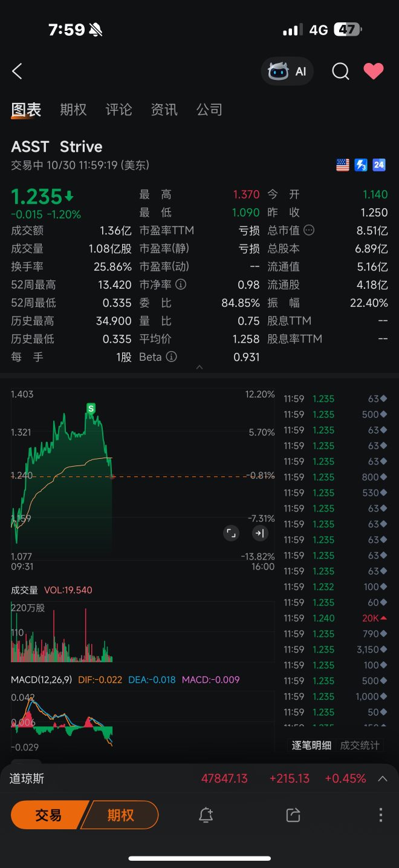This screenshot has height=868, width=399.
Task: Toggle the heart favorite icon
Action: (x=373, y=71)
